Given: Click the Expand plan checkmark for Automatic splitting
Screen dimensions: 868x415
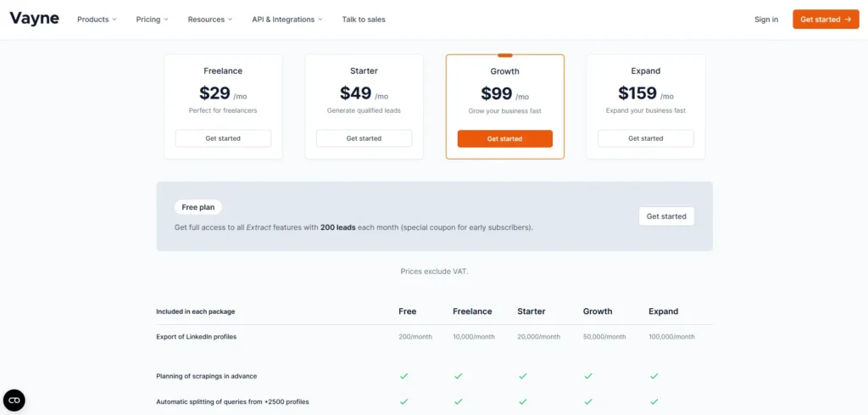Looking at the screenshot, I should [x=654, y=401].
